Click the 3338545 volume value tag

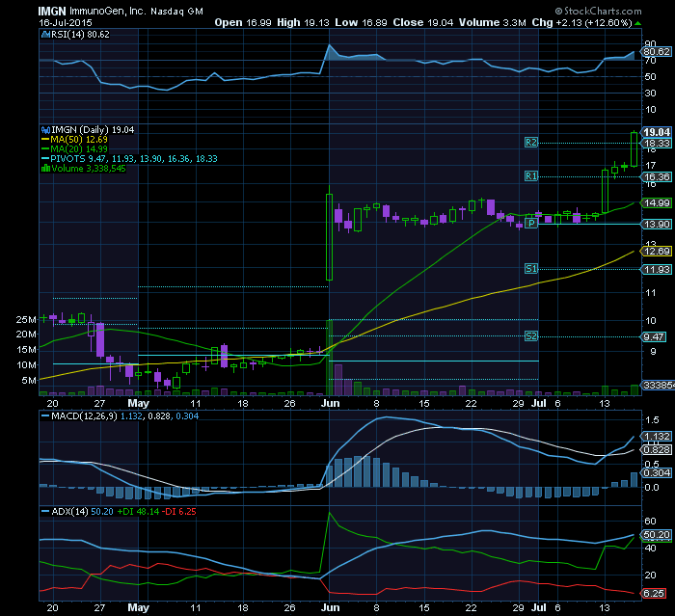pyautogui.click(x=658, y=386)
